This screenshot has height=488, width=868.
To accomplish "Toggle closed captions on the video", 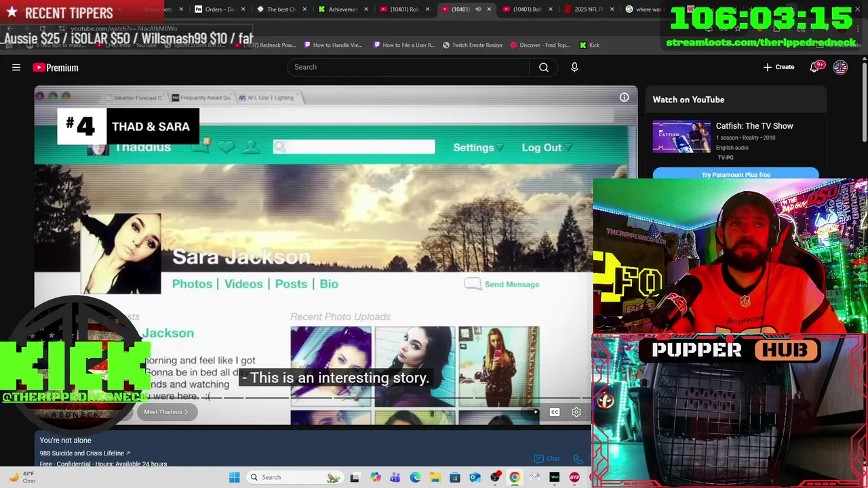I will [555, 412].
